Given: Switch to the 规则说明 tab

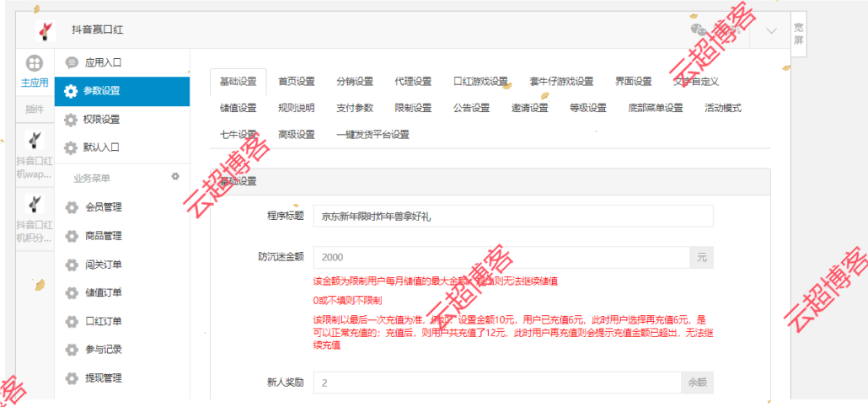Looking at the screenshot, I should point(297,109).
